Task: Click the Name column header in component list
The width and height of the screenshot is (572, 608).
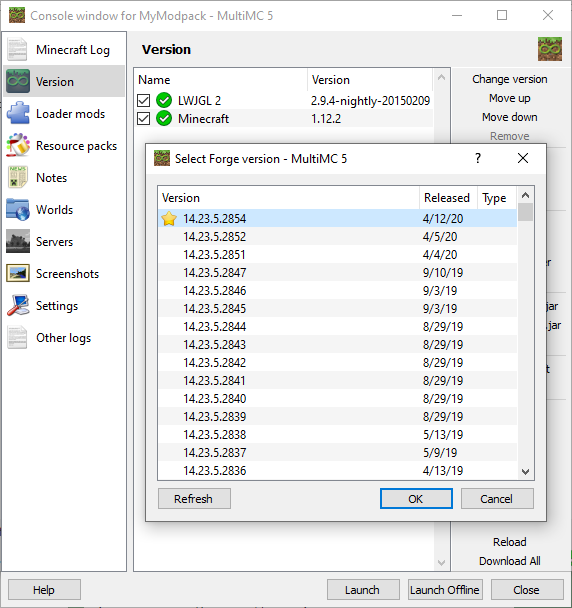Action: (221, 79)
